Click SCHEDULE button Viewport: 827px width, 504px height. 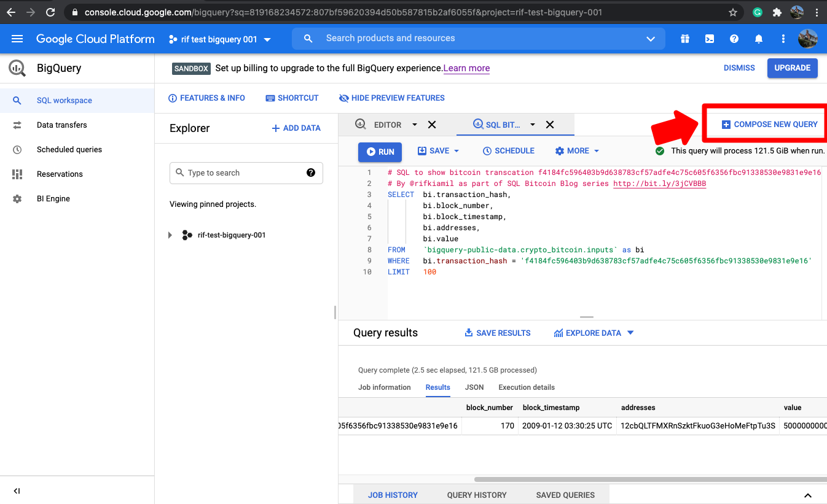[509, 151]
